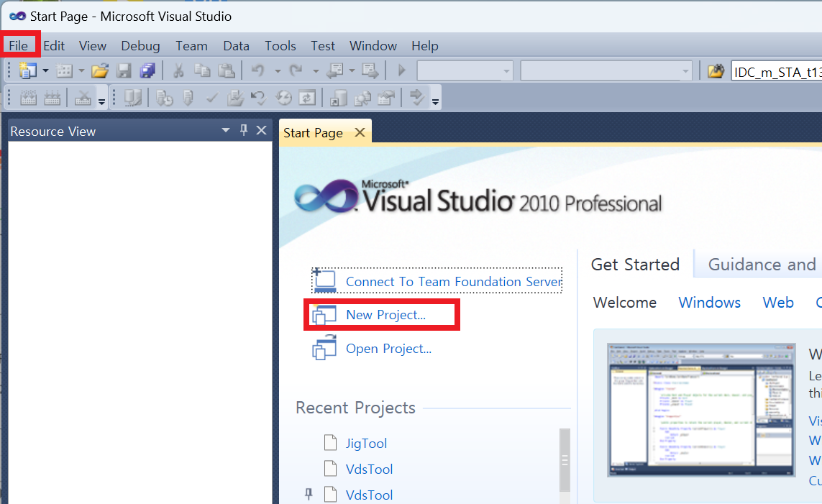
Task: Switch to the Get Started tab
Action: coord(635,264)
